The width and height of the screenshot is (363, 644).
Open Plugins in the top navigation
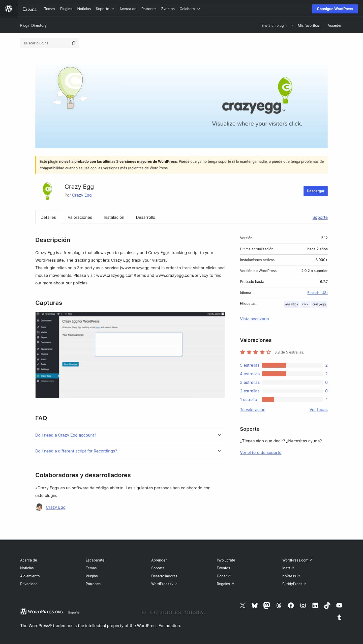click(x=66, y=9)
